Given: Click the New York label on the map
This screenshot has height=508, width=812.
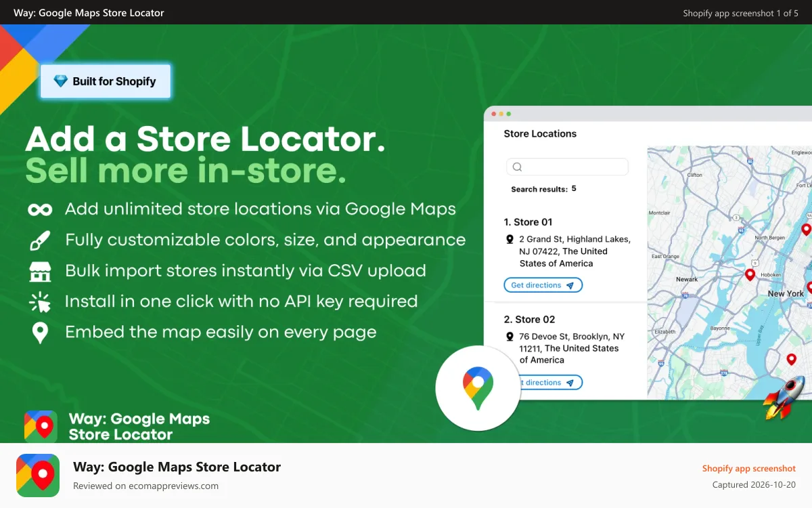Looking at the screenshot, I should click(x=786, y=294).
